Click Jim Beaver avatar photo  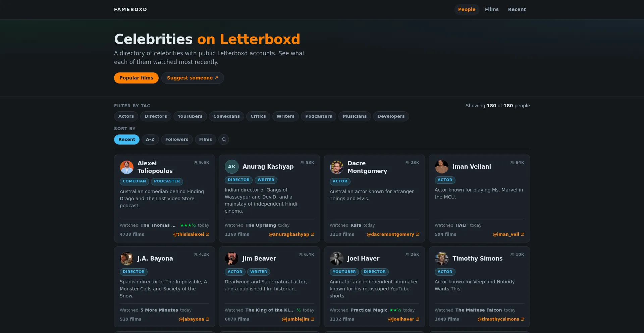click(232, 259)
